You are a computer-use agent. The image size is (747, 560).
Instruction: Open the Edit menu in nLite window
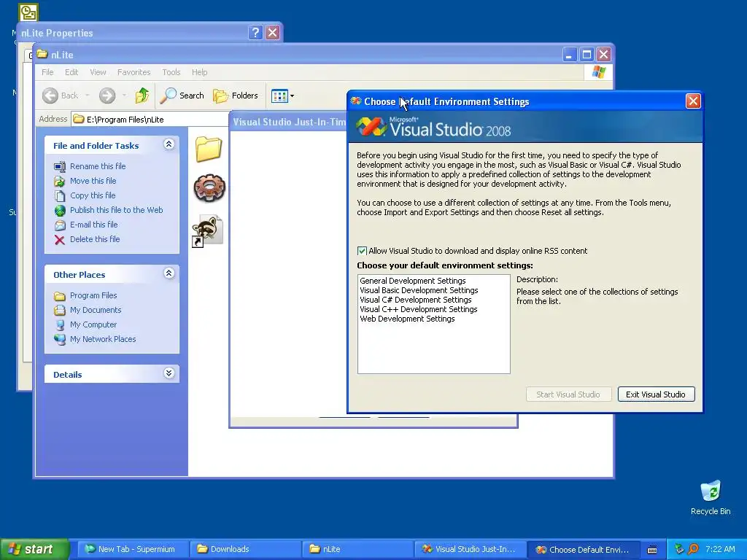[71, 72]
